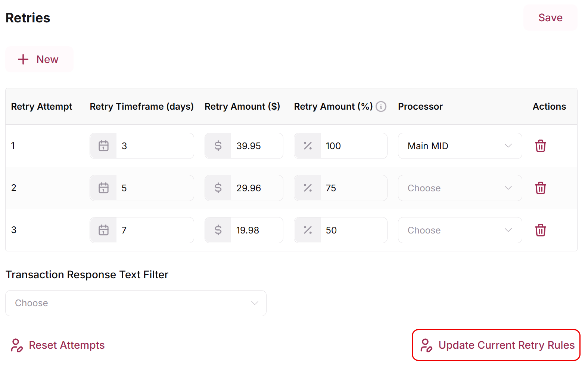
Task: Edit retry percent field showing 100
Action: pyautogui.click(x=354, y=146)
